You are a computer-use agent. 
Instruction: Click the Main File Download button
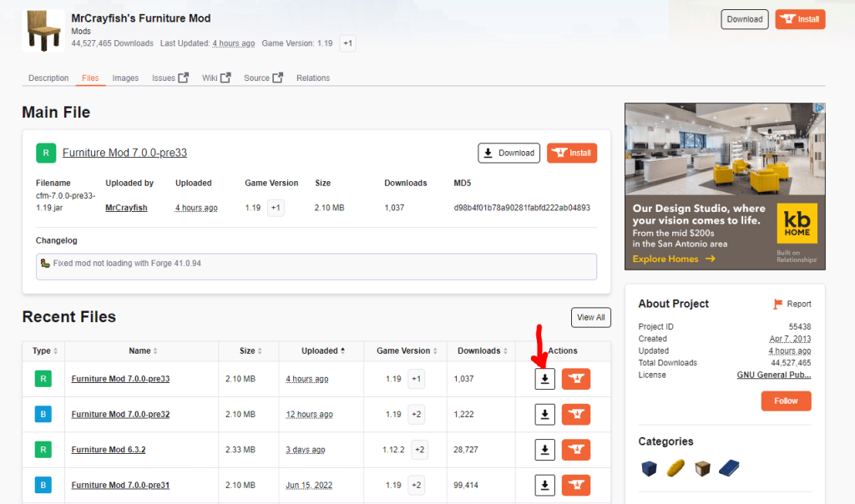tap(508, 153)
